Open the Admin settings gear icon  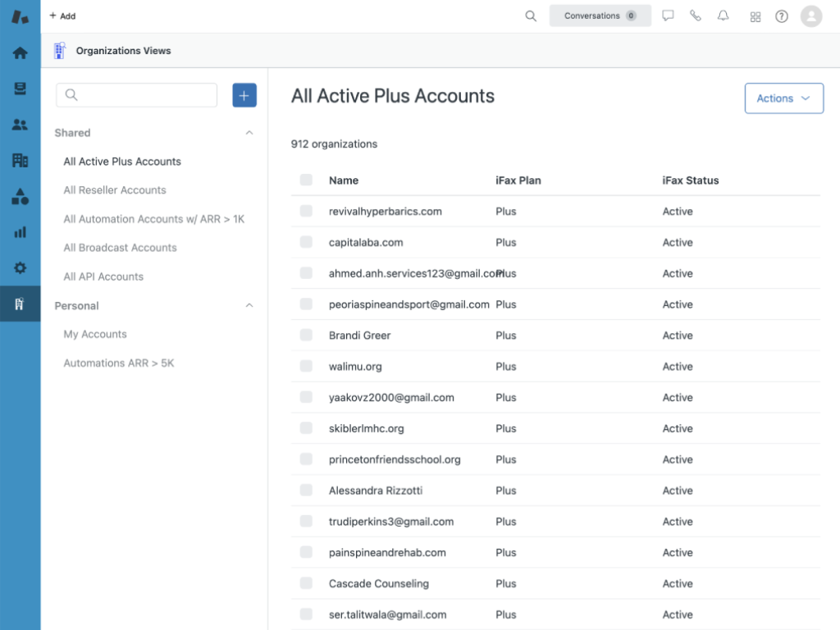pyautogui.click(x=20, y=268)
